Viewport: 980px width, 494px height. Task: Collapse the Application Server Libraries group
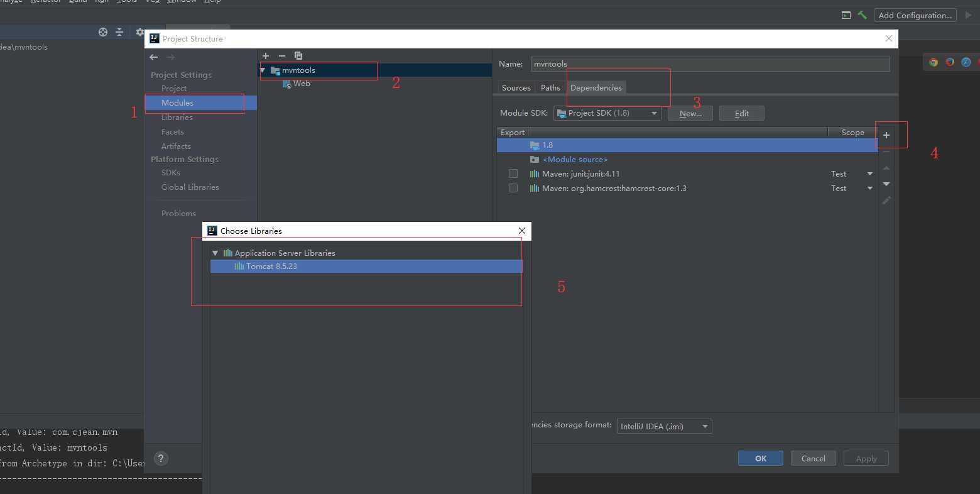pos(215,253)
